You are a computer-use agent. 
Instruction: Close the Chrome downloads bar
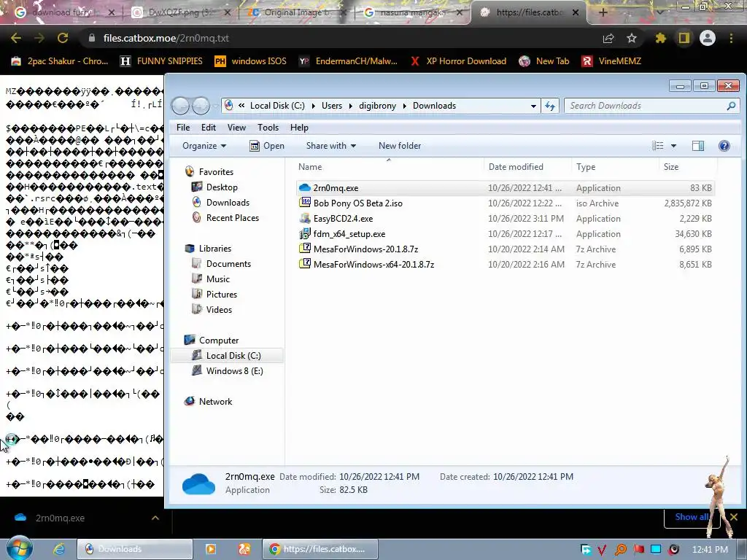click(x=734, y=517)
